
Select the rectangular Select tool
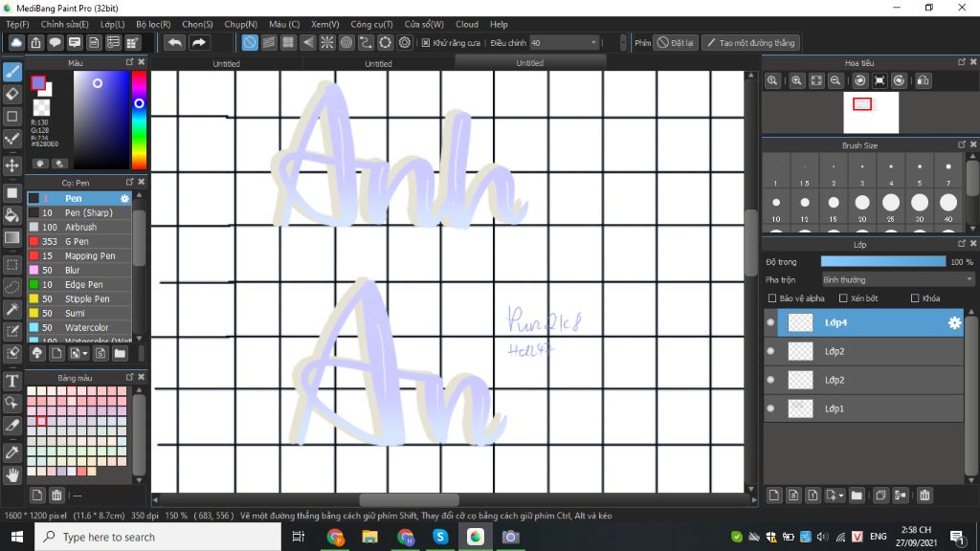tap(11, 265)
